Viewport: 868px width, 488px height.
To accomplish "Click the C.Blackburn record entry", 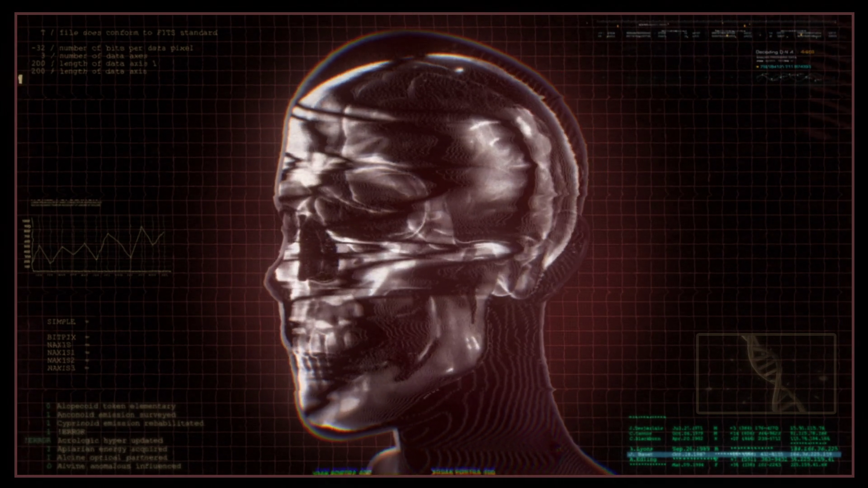I will [x=645, y=438].
